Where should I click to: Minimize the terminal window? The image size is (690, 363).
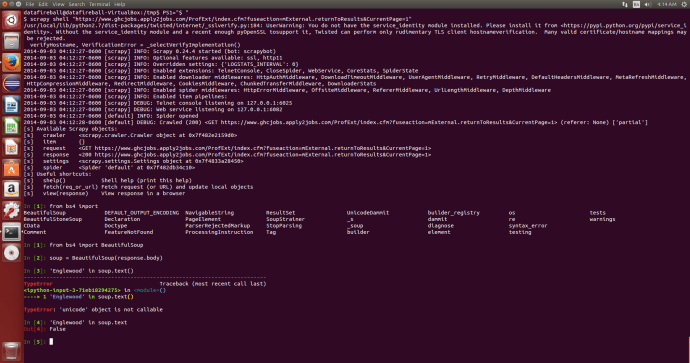pos(11,4)
